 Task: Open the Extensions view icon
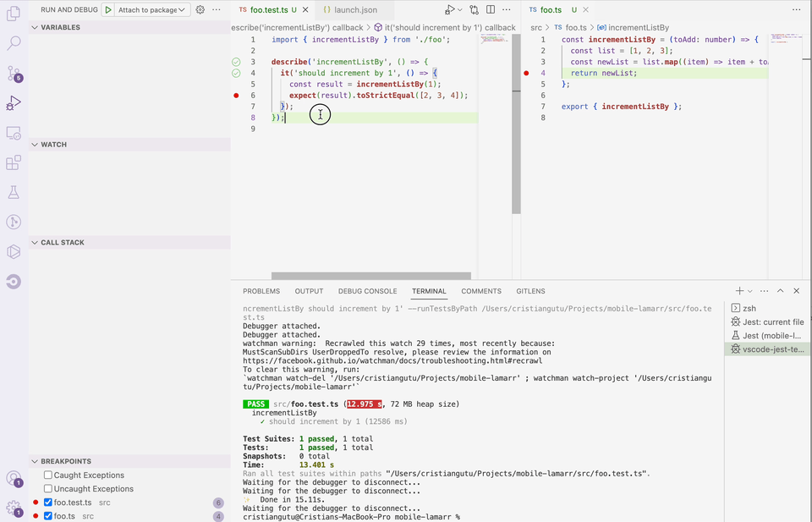coord(14,162)
